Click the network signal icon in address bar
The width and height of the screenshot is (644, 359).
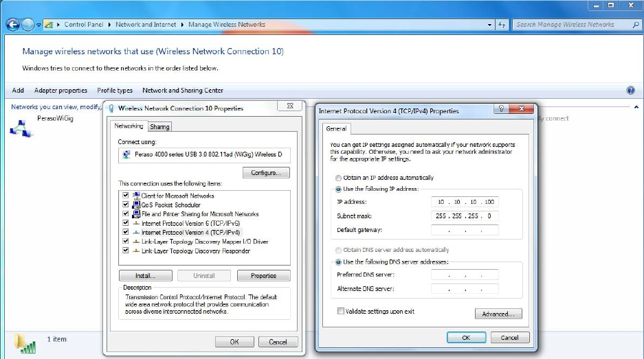49,25
